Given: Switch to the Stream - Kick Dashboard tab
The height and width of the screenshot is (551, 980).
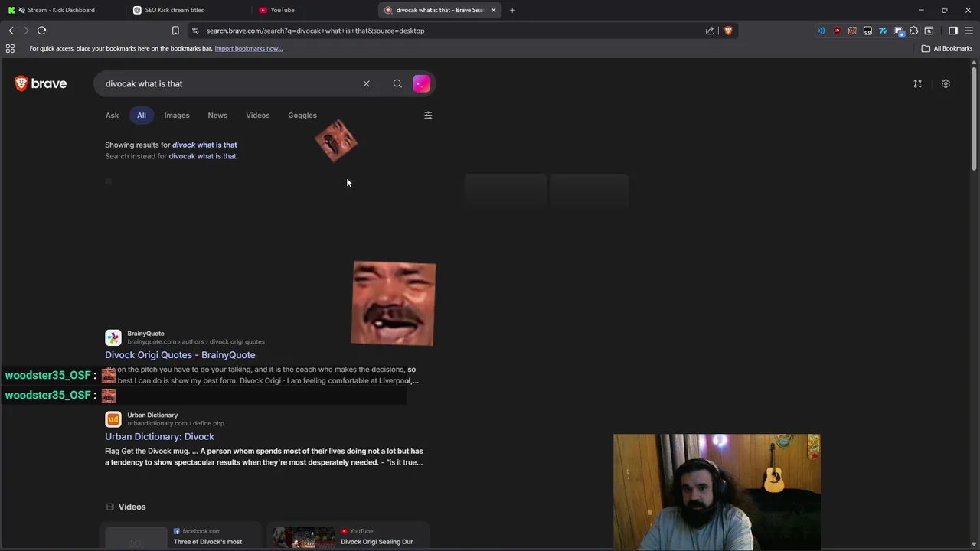Looking at the screenshot, I should pyautogui.click(x=61, y=10).
